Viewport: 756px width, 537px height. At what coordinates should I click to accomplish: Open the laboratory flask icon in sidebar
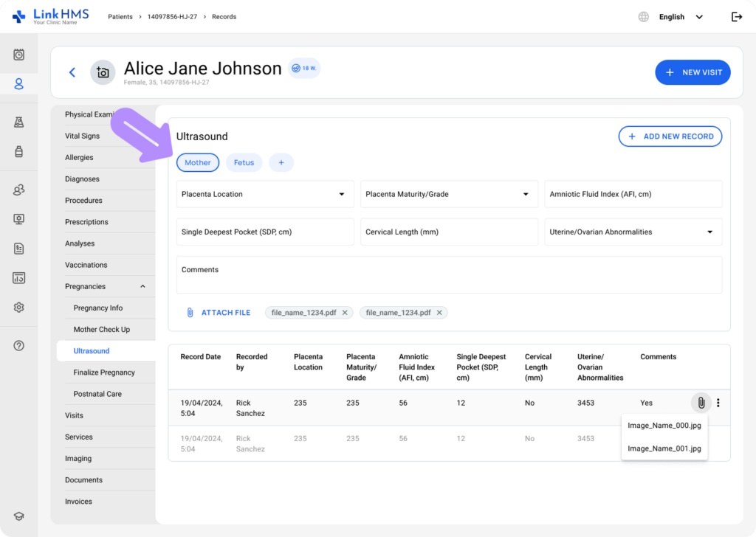coord(18,122)
